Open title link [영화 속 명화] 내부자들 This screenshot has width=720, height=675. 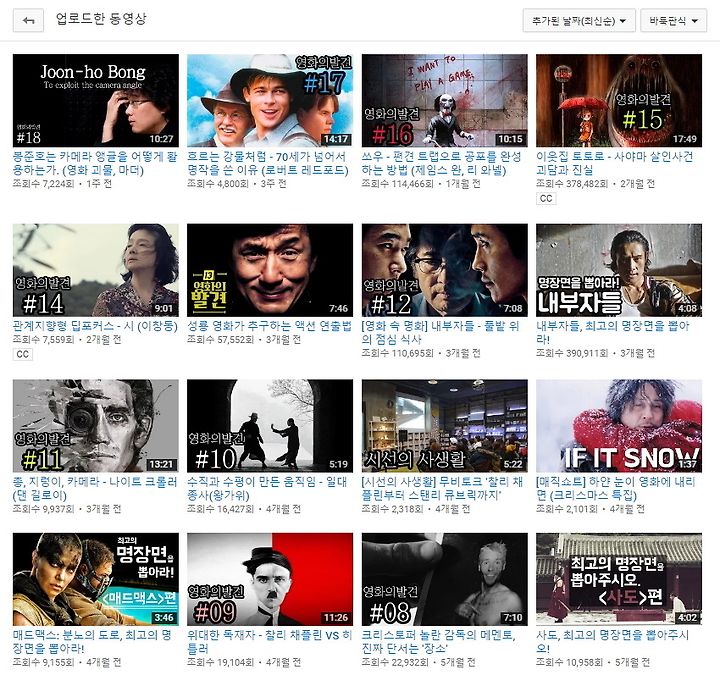440,333
